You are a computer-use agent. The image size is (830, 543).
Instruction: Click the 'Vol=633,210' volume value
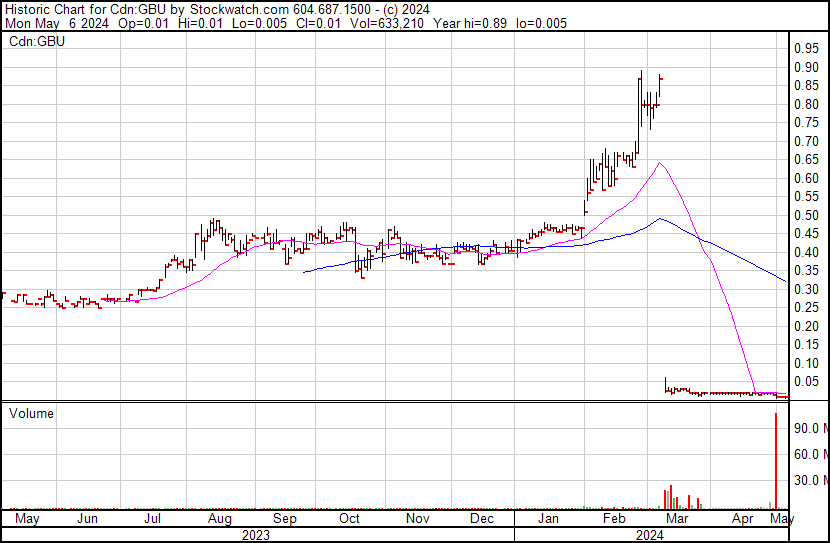387,23
